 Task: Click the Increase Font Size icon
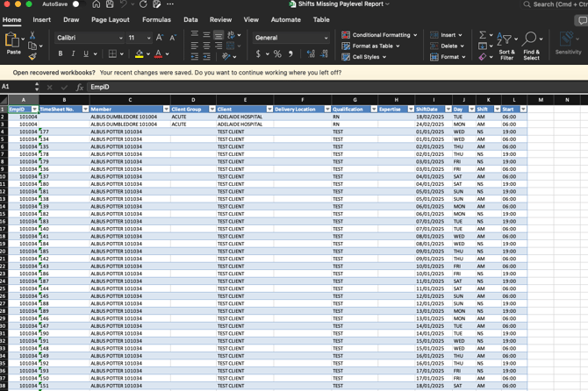click(x=160, y=38)
